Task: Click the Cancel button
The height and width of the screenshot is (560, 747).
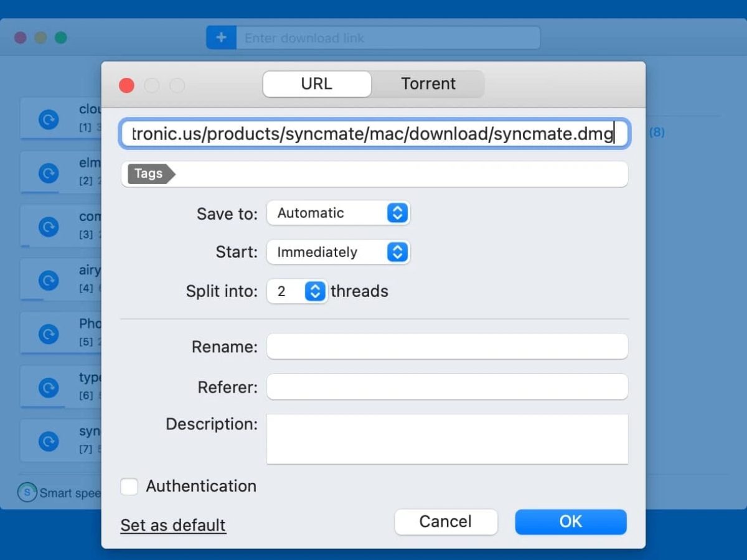Action: pos(446,521)
